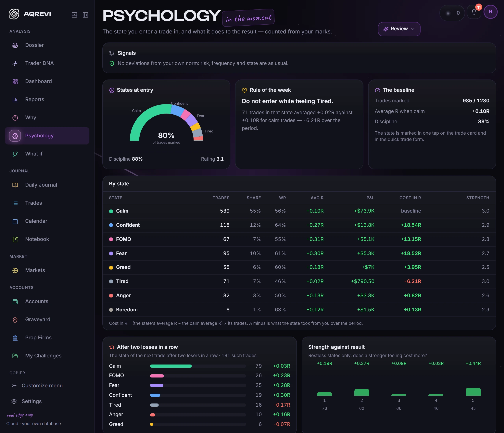This screenshot has height=433, width=504.
Task: Open the Notebook menu item
Action: (47, 239)
